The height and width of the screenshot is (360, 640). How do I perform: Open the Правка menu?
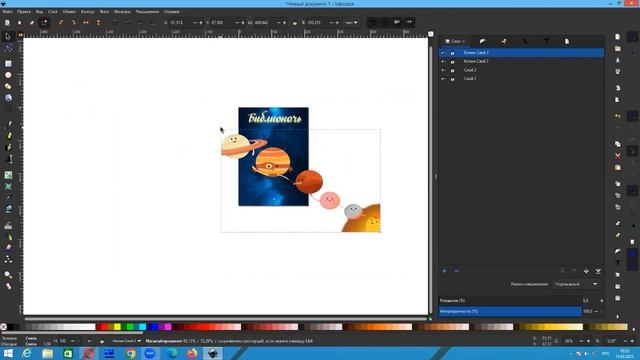pos(24,12)
